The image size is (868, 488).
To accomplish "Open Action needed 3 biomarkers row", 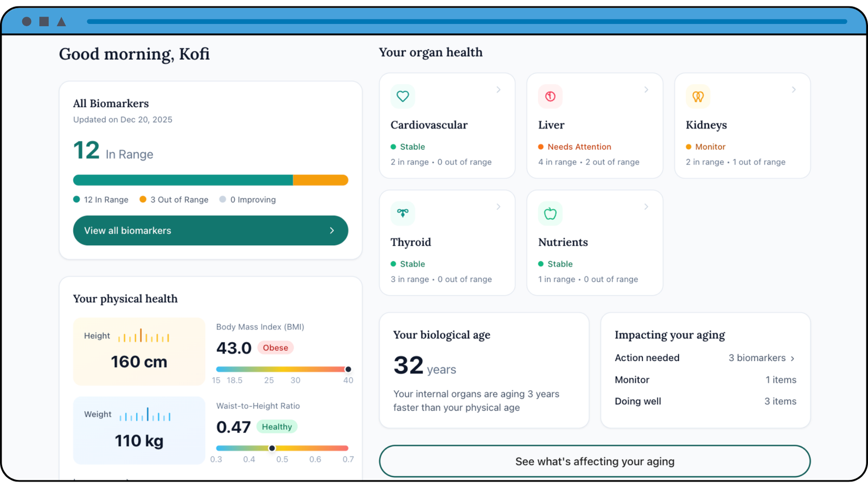I will tap(761, 358).
